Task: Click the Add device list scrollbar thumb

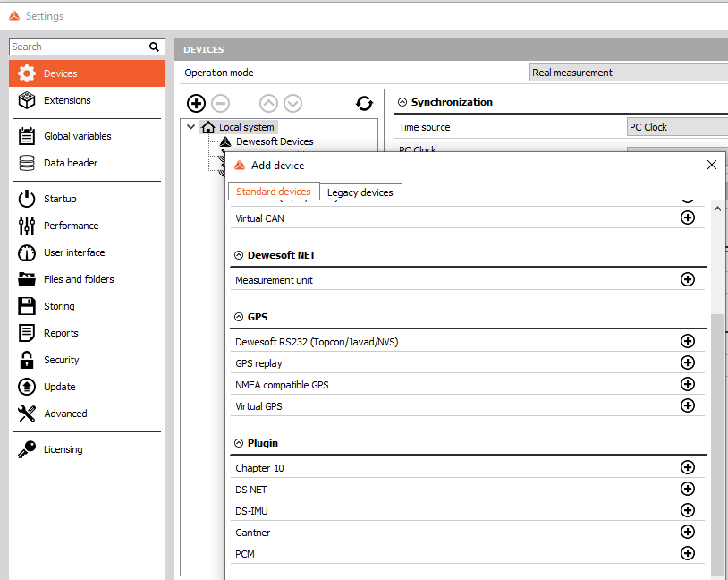Action: [x=717, y=446]
